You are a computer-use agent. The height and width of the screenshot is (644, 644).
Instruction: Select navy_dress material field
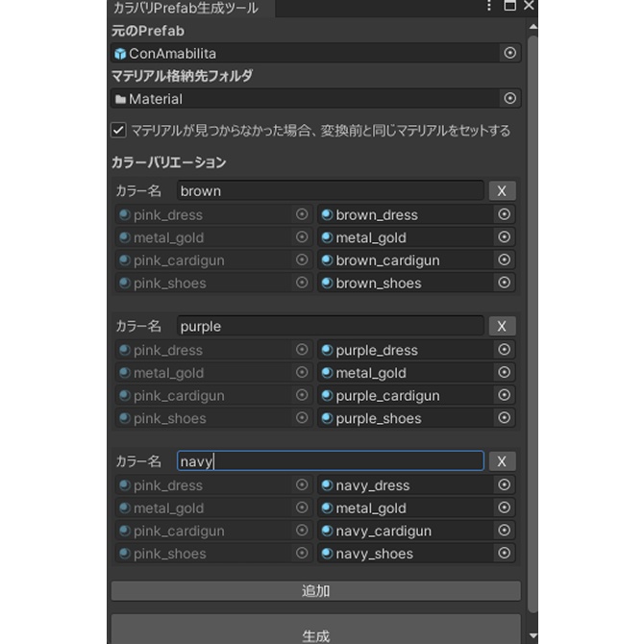click(x=416, y=485)
